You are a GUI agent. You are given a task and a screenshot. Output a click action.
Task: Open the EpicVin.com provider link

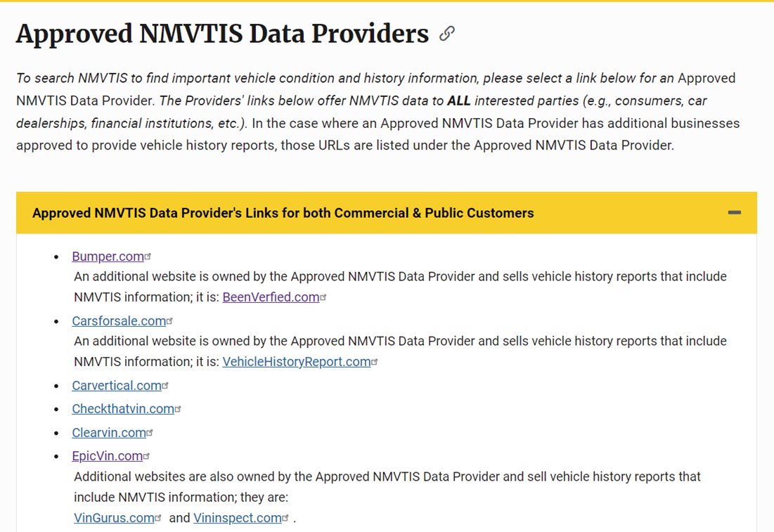click(x=107, y=456)
